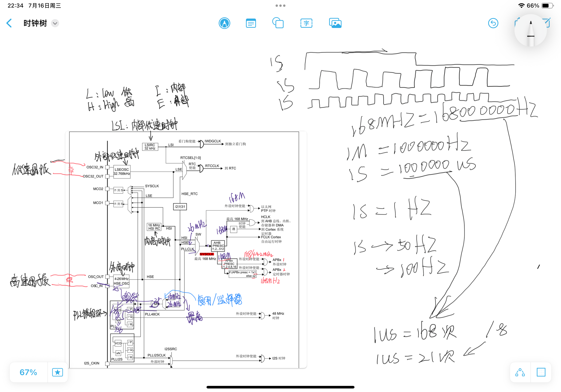This screenshot has width=561, height=392.
Task: Tap the home indicator bar
Action: pyautogui.click(x=280, y=387)
